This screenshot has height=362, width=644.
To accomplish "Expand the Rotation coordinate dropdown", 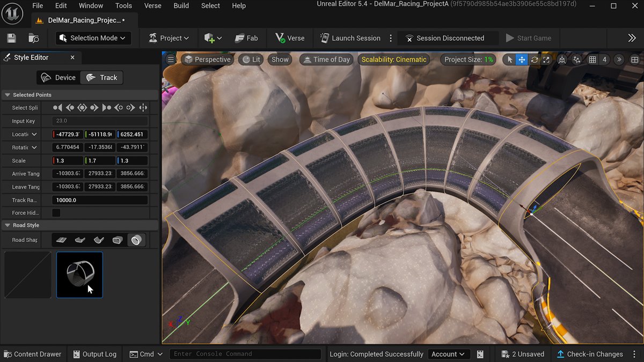I will [x=34, y=147].
